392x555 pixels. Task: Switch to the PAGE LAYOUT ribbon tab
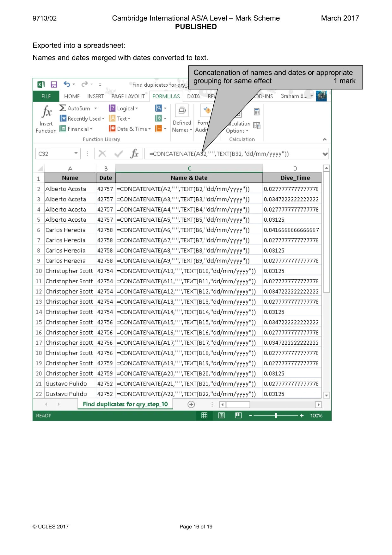[x=128, y=96]
